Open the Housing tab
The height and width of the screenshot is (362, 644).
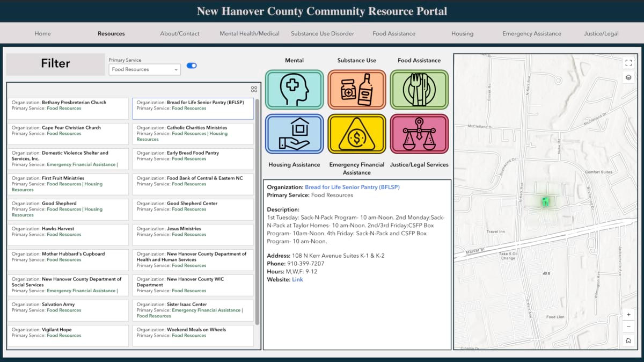pyautogui.click(x=462, y=33)
